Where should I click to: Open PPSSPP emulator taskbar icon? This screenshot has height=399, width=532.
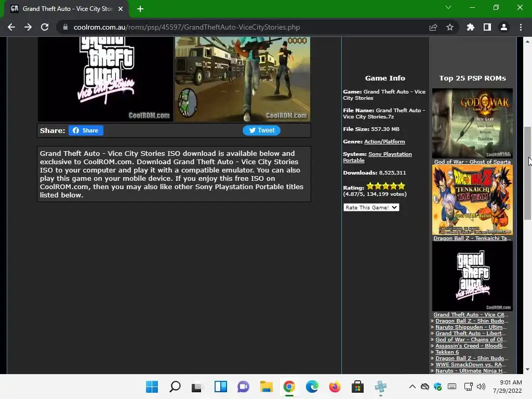pos(381,387)
